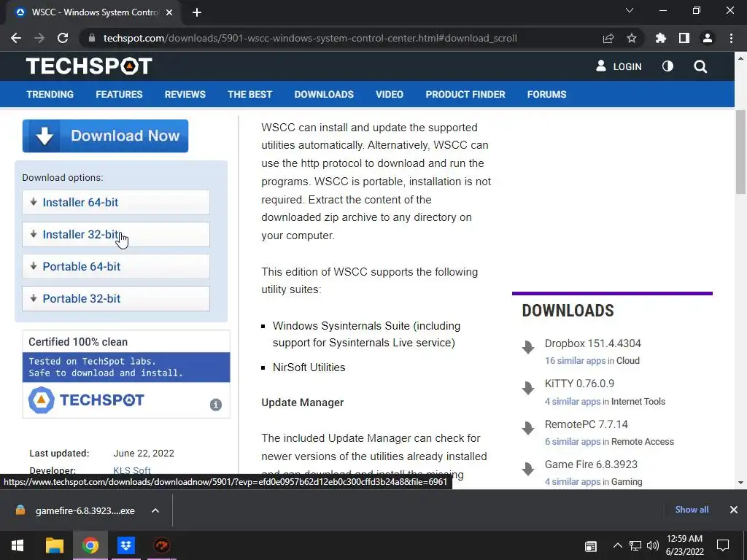Open the Chrome profile avatar icon

(x=708, y=38)
